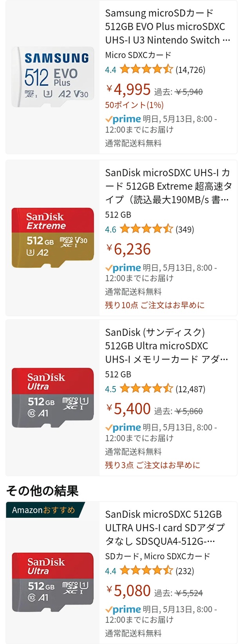The image size is (243, 644).
Task: Open the SanDisk Extreme 512GB card image
Action: coord(53,238)
